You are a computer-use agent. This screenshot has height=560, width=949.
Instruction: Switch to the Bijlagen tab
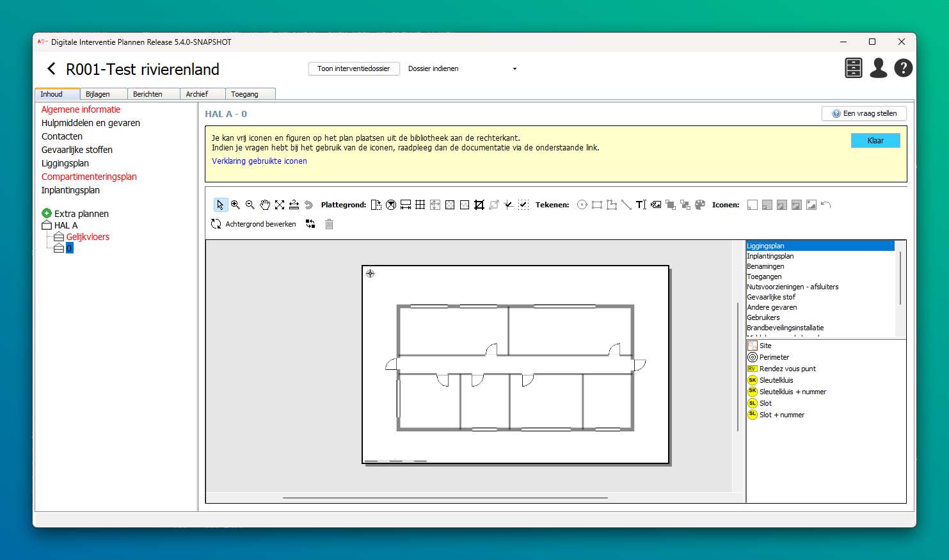[x=104, y=94]
